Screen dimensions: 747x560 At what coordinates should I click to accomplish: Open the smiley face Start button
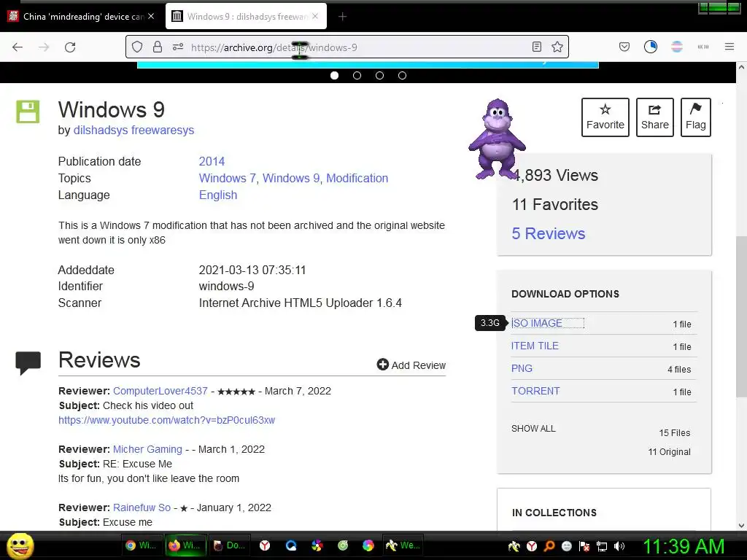[x=20, y=545]
